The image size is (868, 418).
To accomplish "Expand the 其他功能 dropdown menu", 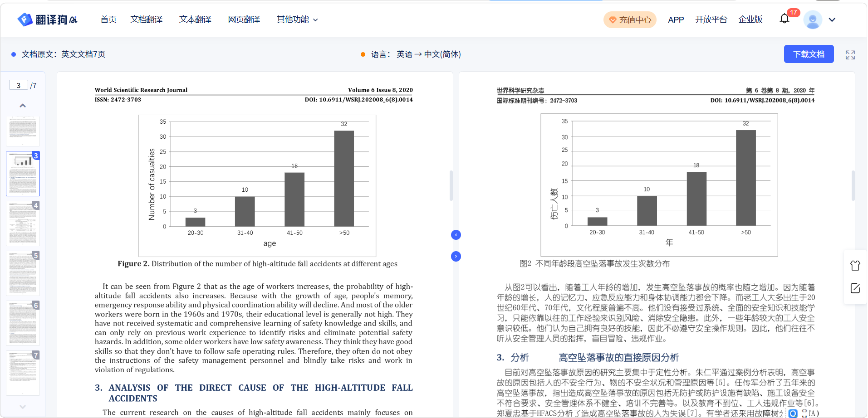I will pyautogui.click(x=297, y=19).
